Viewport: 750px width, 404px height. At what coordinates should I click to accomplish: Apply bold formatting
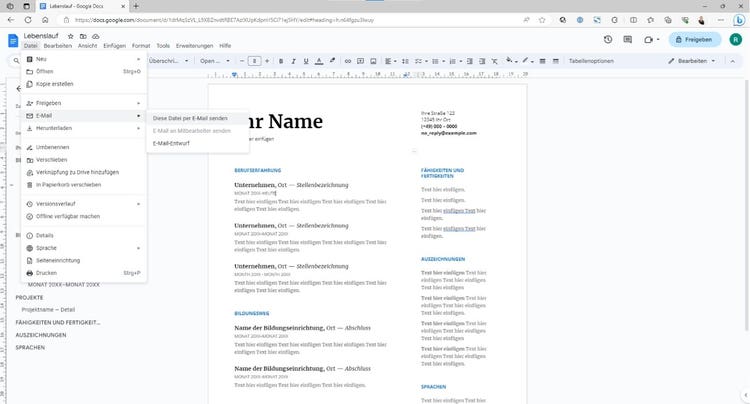coord(281,61)
